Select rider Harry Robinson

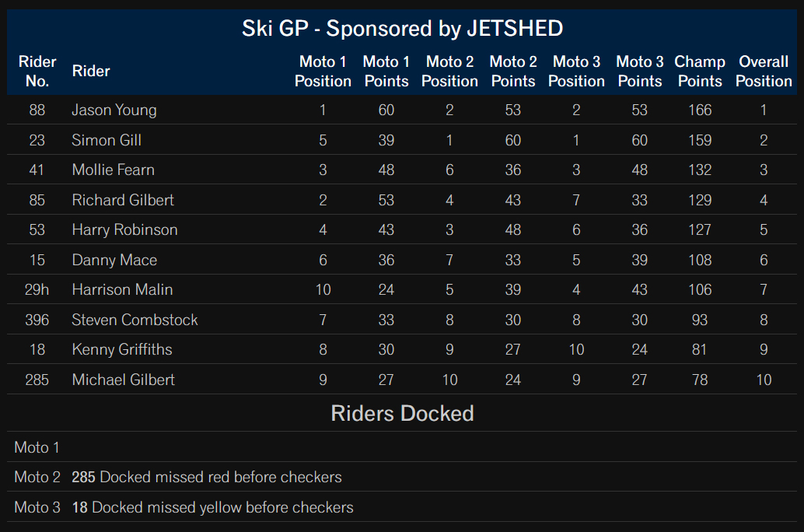tap(124, 229)
